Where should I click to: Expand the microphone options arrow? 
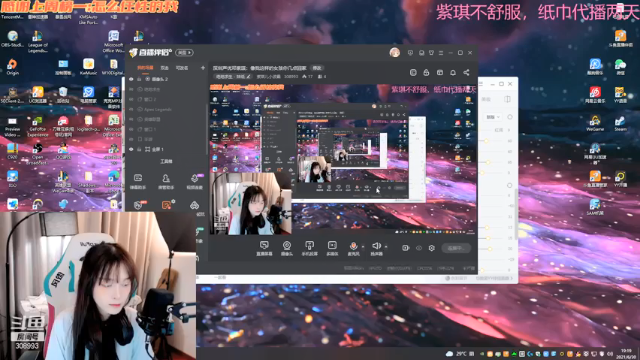pyautogui.click(x=363, y=247)
